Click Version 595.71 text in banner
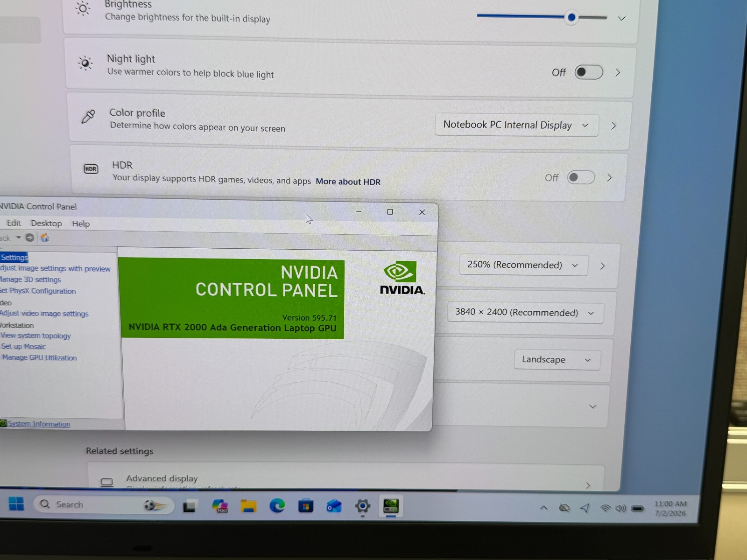 [309, 318]
